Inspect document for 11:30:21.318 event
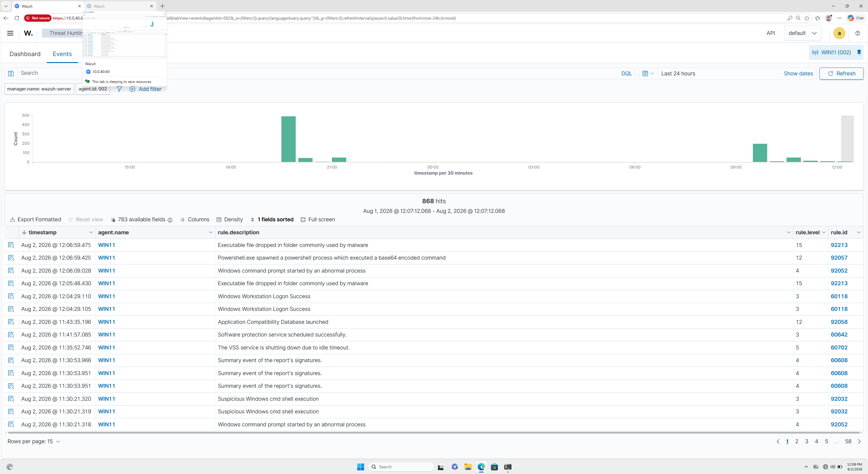Screen dimensions: 868x474 point(11,425)
